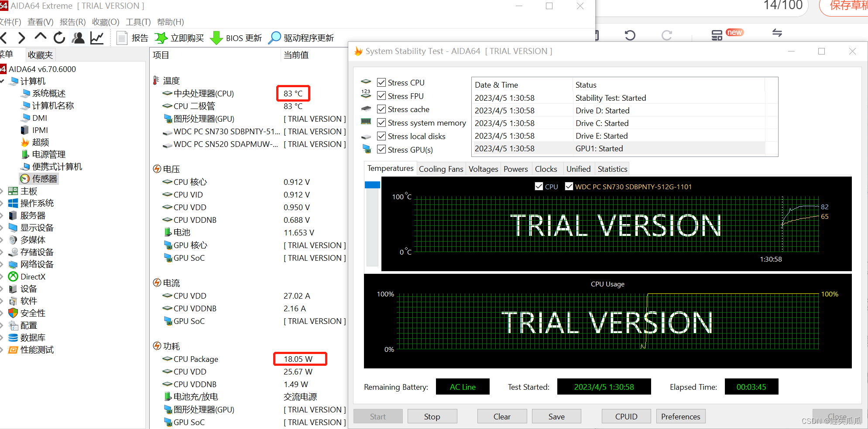This screenshot has height=429, width=868.
Task: Open the 工具(T) menu
Action: [138, 22]
